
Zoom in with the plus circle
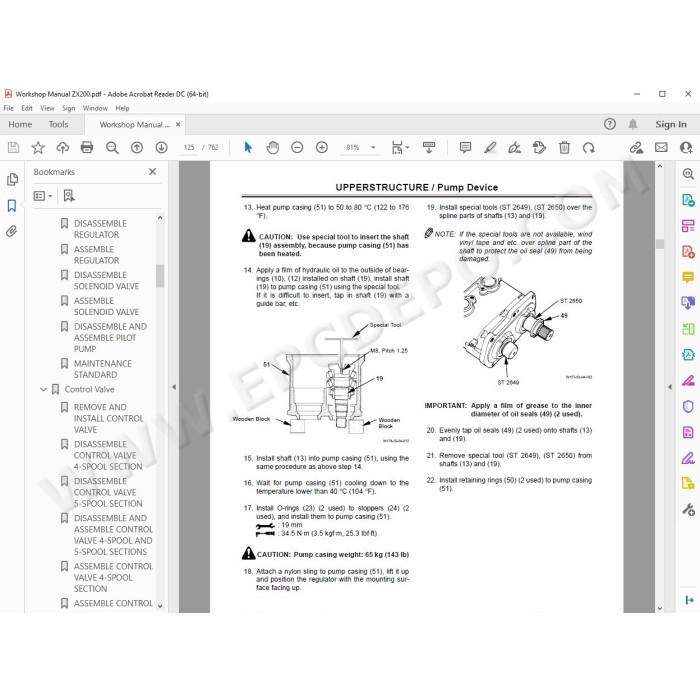coord(321,148)
